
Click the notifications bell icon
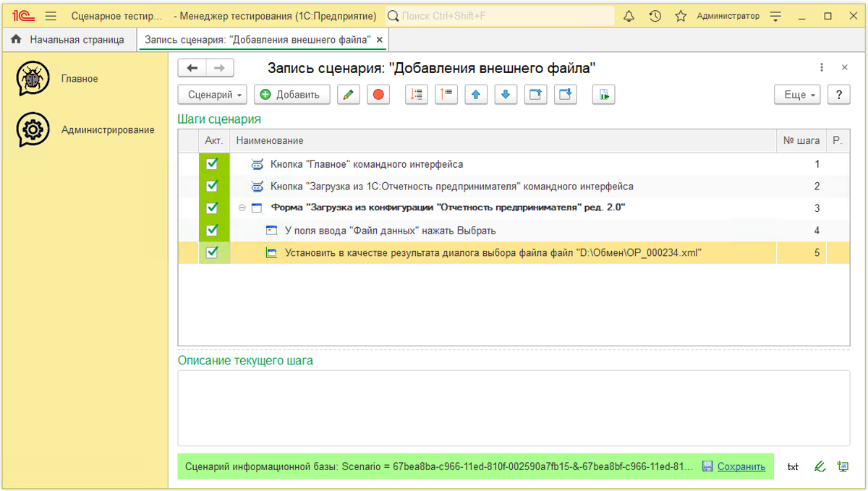tap(628, 14)
